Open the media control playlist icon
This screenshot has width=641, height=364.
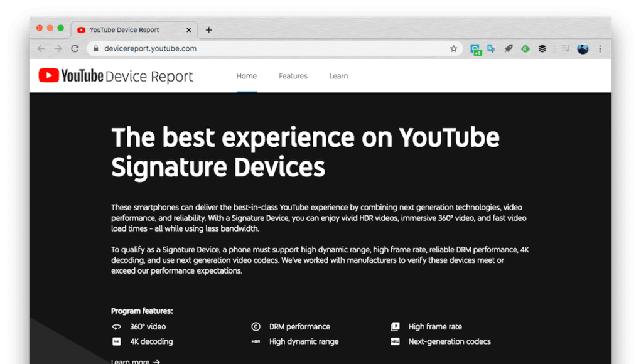tap(566, 48)
